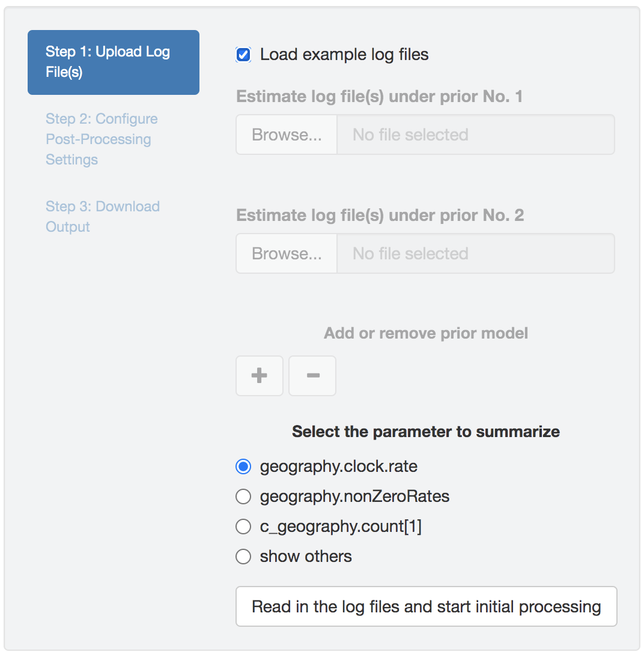This screenshot has height=658, width=644.
Task: Go to Step 2: Configure Post-Processing Settings
Action: coord(102,139)
